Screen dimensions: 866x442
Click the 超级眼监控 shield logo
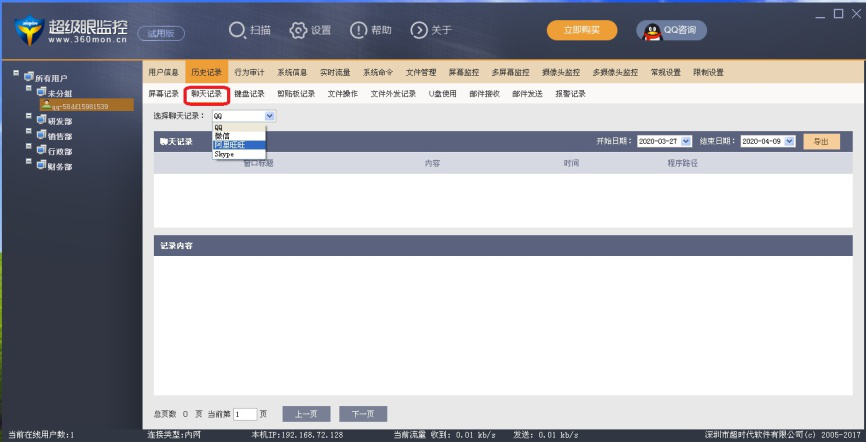29,30
